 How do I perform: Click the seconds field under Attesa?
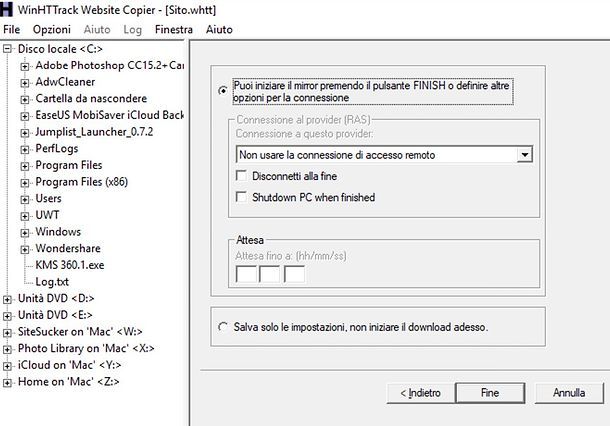point(294,274)
